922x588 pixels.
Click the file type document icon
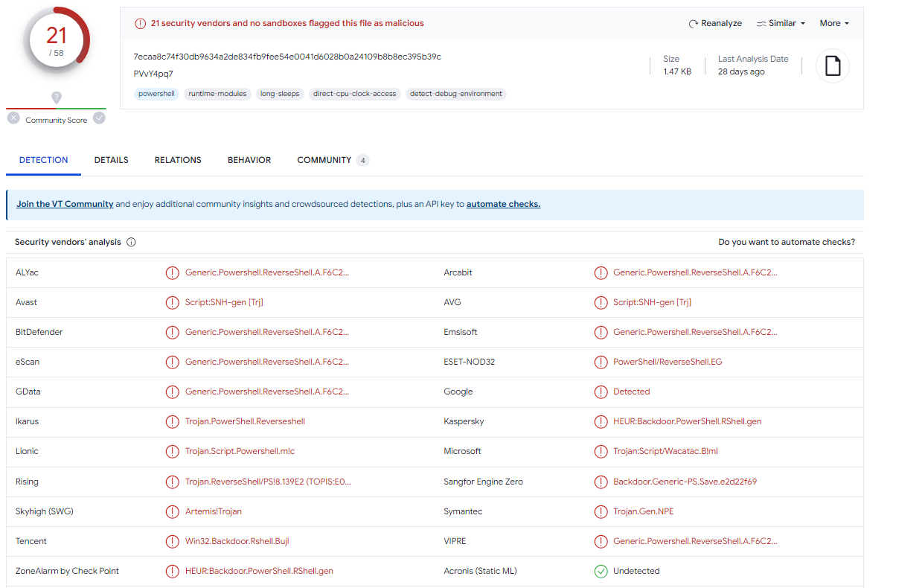(x=832, y=65)
